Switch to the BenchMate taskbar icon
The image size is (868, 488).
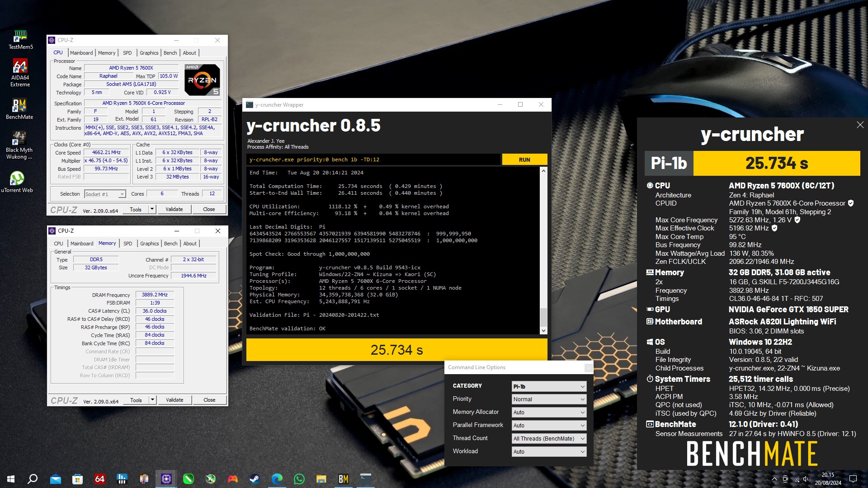coord(343,479)
